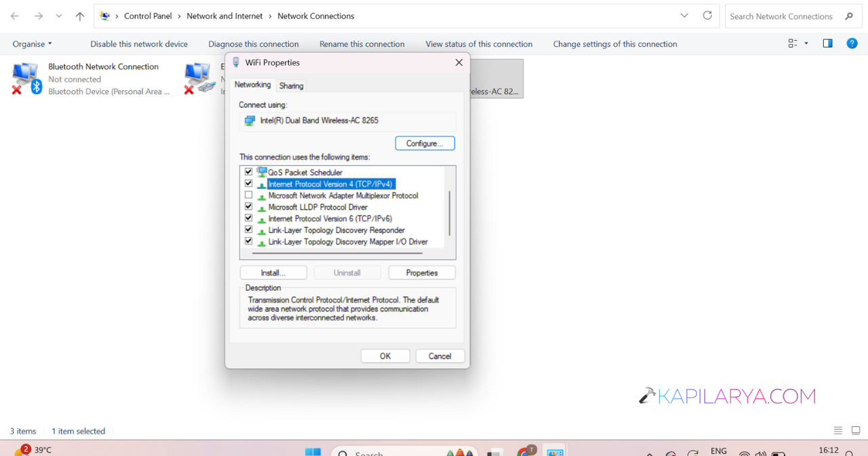The height and width of the screenshot is (456, 868).
Task: Expand the address bar history dropdown
Action: tap(684, 16)
